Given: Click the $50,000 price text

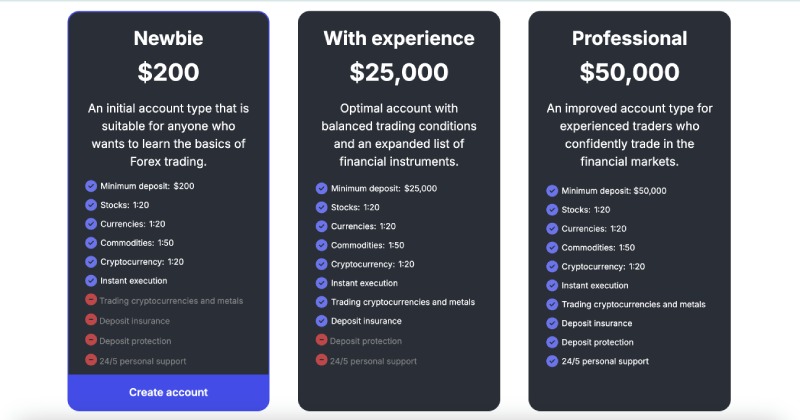Looking at the screenshot, I should (x=629, y=72).
